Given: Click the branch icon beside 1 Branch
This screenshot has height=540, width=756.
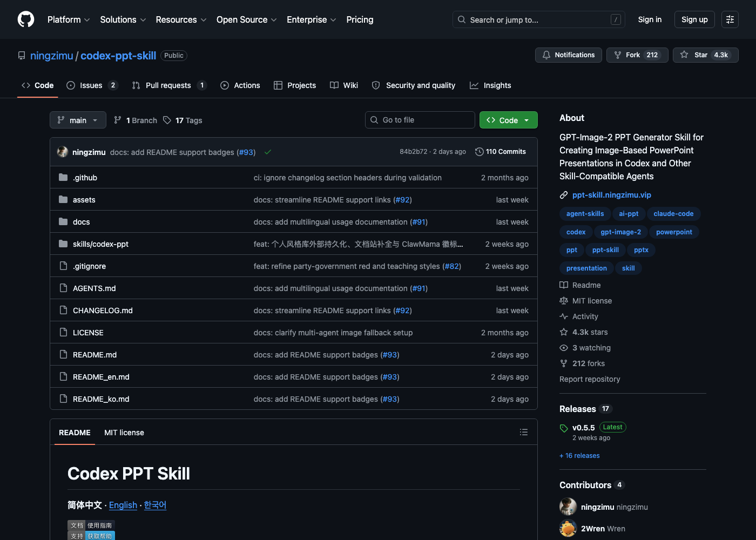Looking at the screenshot, I should 118,120.
